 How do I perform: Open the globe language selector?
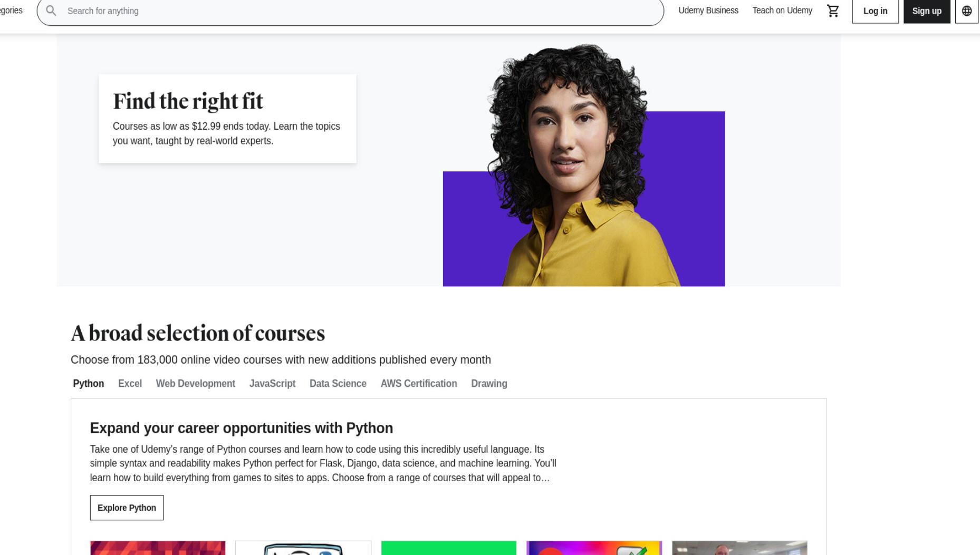pyautogui.click(x=966, y=11)
